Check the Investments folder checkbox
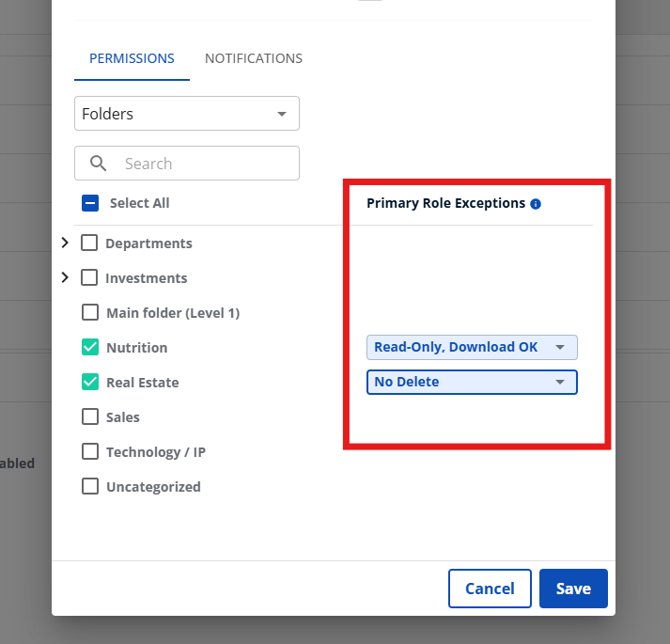Screen dimensions: 670x644 (x=89, y=278)
